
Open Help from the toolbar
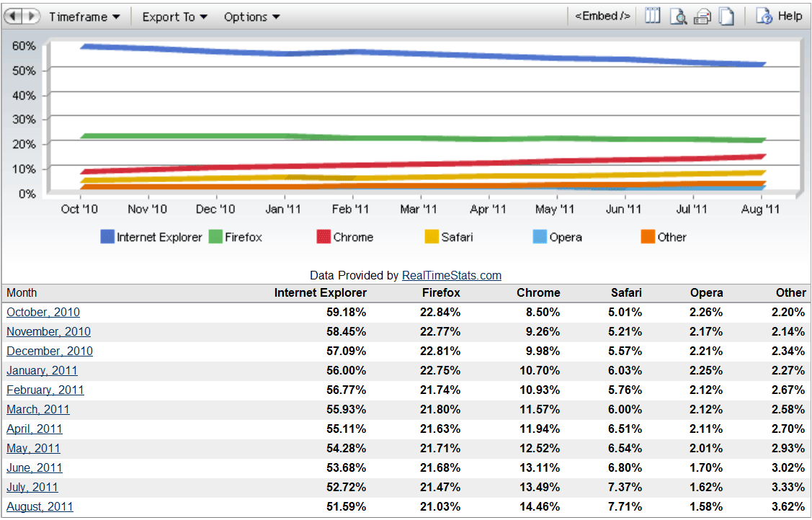(x=780, y=16)
